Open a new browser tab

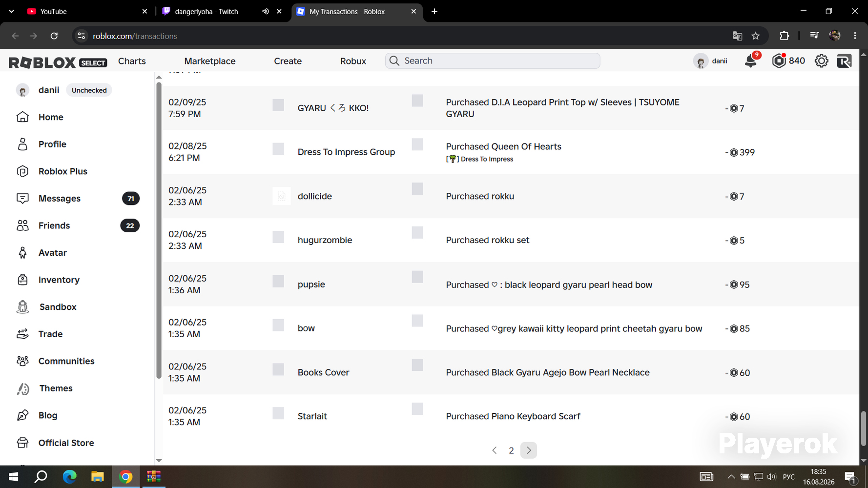point(434,11)
